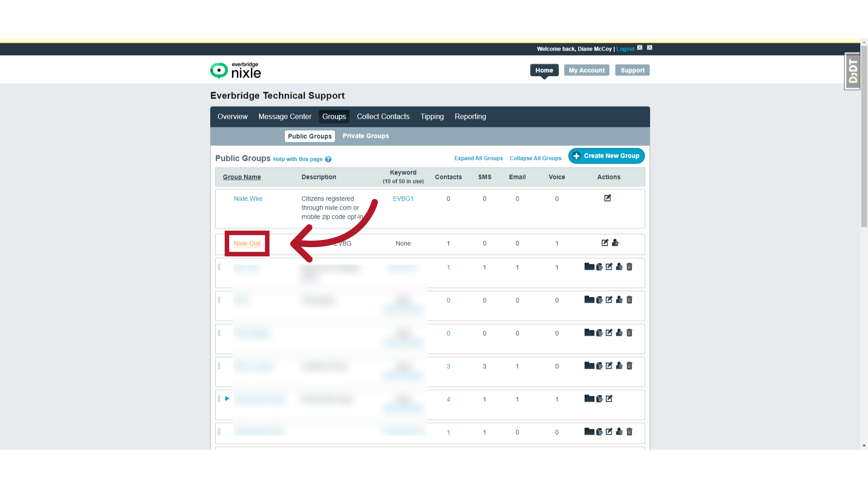Click plus icon on Create New Group

pos(576,156)
